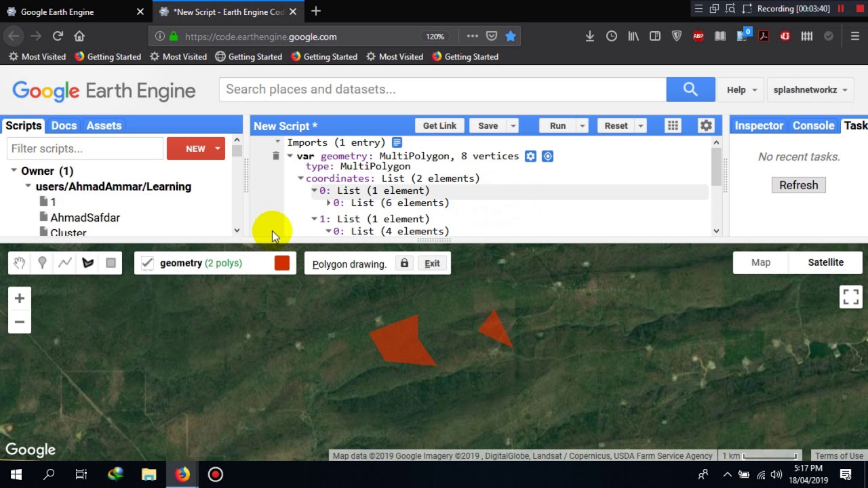Collapse the Owner (1) tree node

click(14, 171)
